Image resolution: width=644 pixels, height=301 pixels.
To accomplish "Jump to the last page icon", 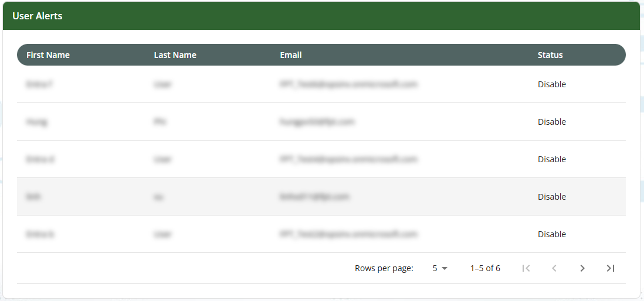I will [610, 268].
